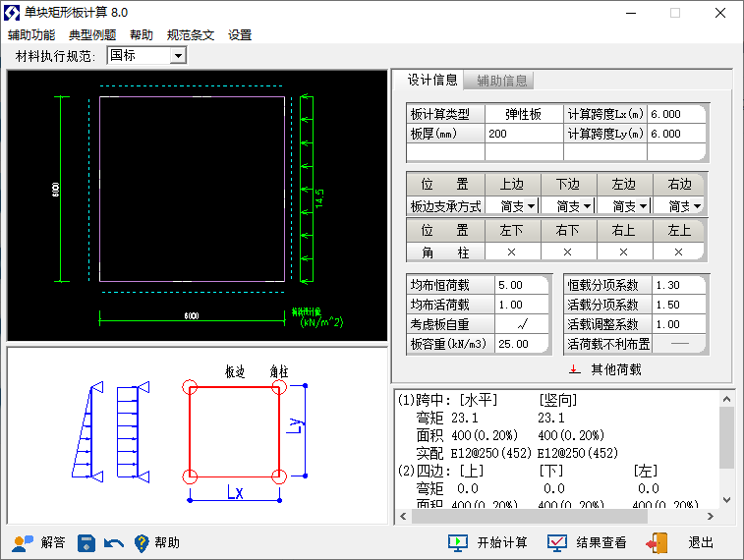Click the results scroll down arrow
The image size is (744, 560).
726,500
